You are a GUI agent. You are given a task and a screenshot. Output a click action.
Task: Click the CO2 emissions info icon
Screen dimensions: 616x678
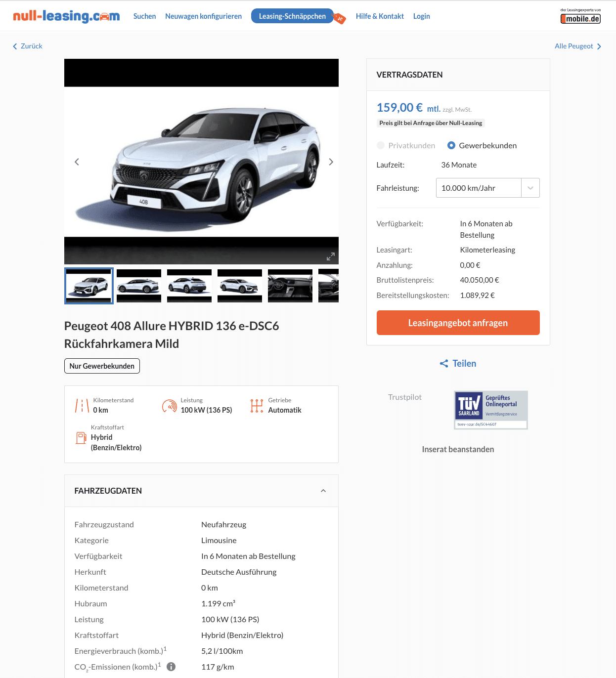(x=171, y=667)
